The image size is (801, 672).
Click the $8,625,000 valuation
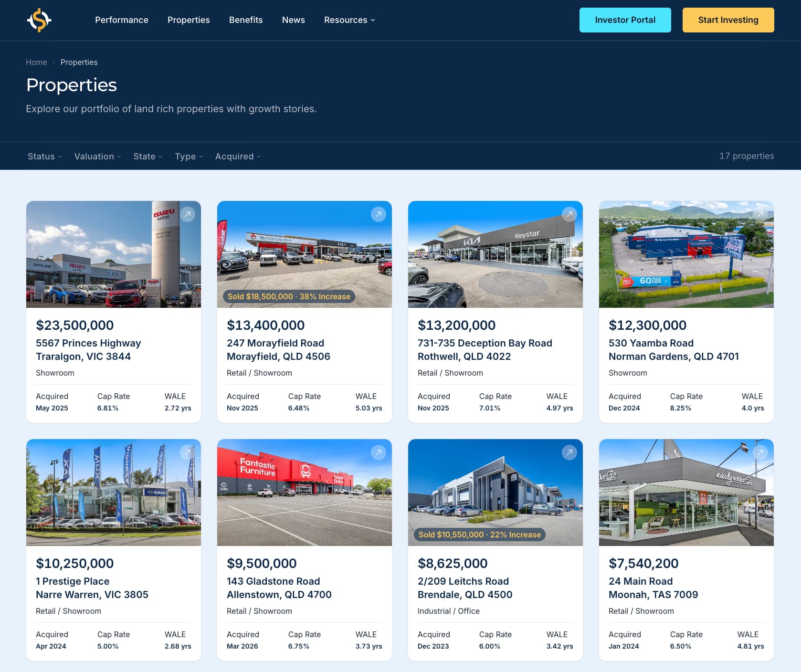[x=453, y=563]
